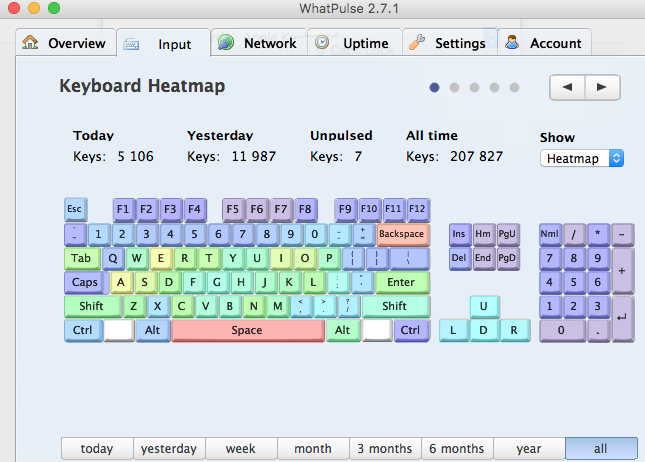
Task: Click the wrench icon on Settings tab
Action: pos(417,42)
